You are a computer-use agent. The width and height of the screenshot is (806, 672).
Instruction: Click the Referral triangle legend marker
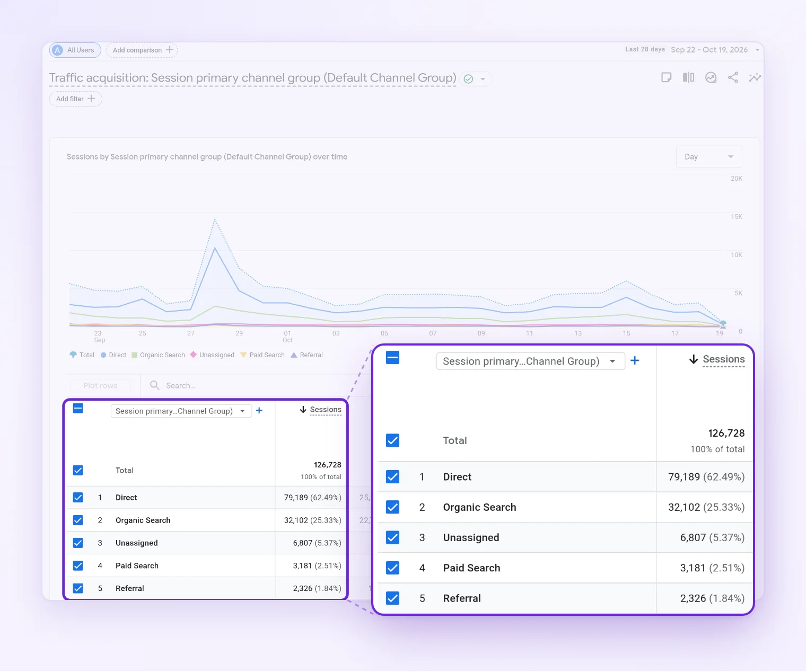(294, 355)
